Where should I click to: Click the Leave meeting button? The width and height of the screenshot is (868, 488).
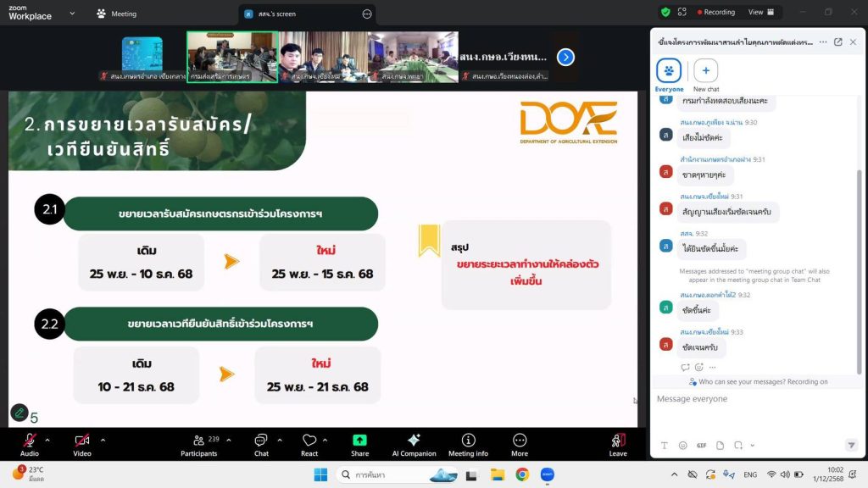[x=618, y=442]
